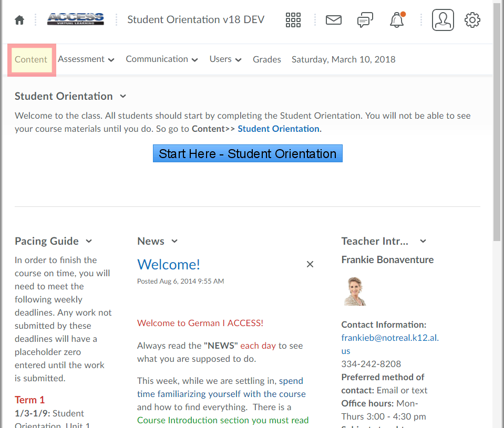
Task: Dismiss the Welcome news item
Action: [x=310, y=264]
